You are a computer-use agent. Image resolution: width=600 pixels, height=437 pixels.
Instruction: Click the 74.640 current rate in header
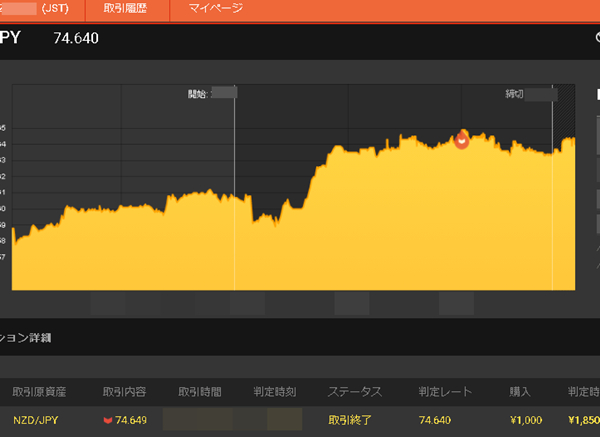[x=76, y=39]
